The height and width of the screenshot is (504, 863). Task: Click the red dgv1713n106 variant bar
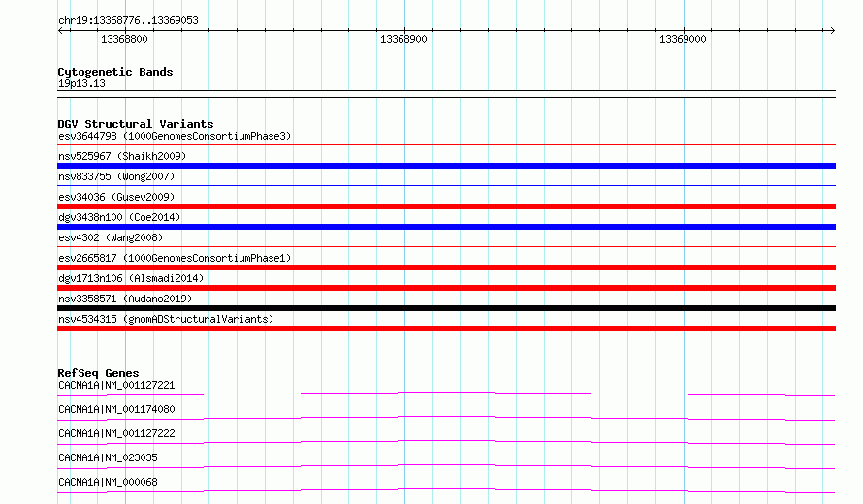(446, 288)
